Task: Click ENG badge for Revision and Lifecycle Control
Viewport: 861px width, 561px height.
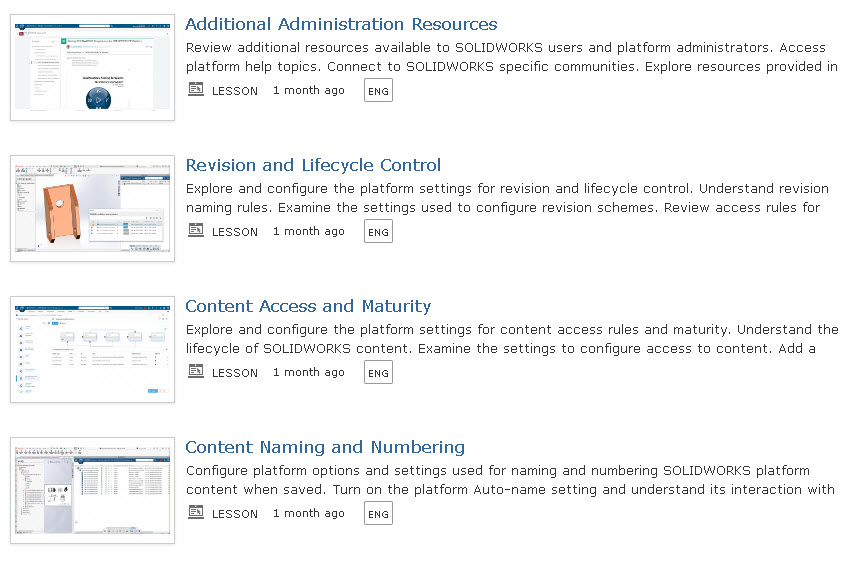Action: 378,232
